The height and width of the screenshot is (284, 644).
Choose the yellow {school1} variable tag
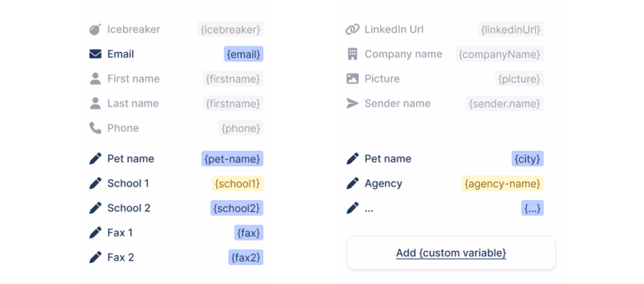(x=237, y=184)
